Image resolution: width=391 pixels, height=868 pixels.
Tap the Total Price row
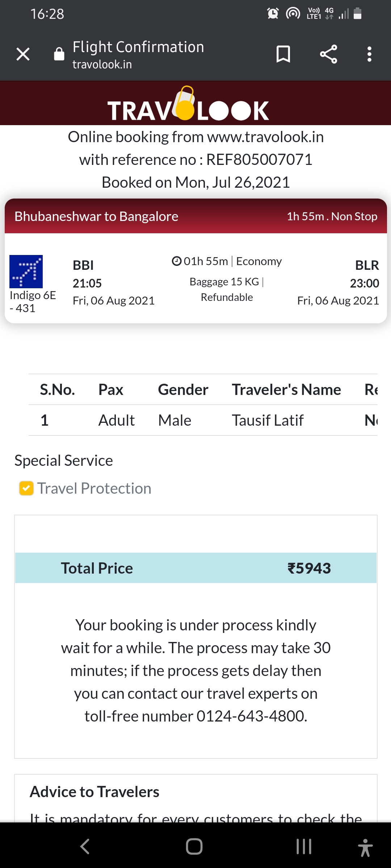click(195, 568)
